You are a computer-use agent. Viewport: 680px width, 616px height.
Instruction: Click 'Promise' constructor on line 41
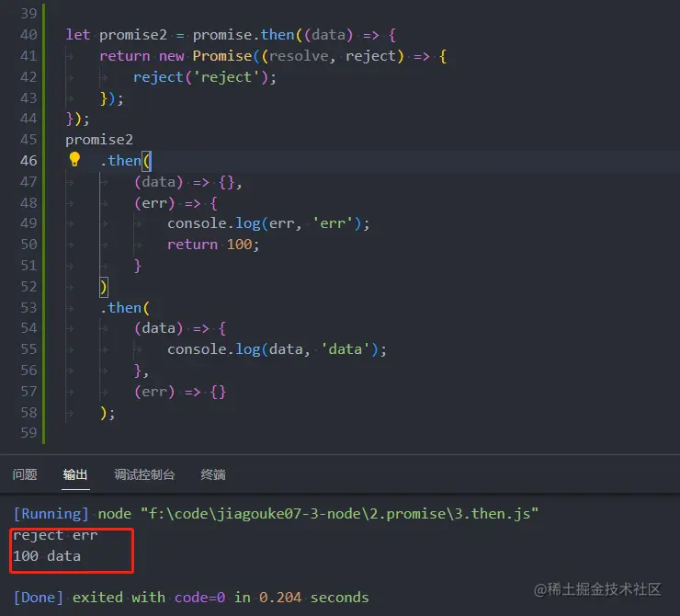pos(222,56)
